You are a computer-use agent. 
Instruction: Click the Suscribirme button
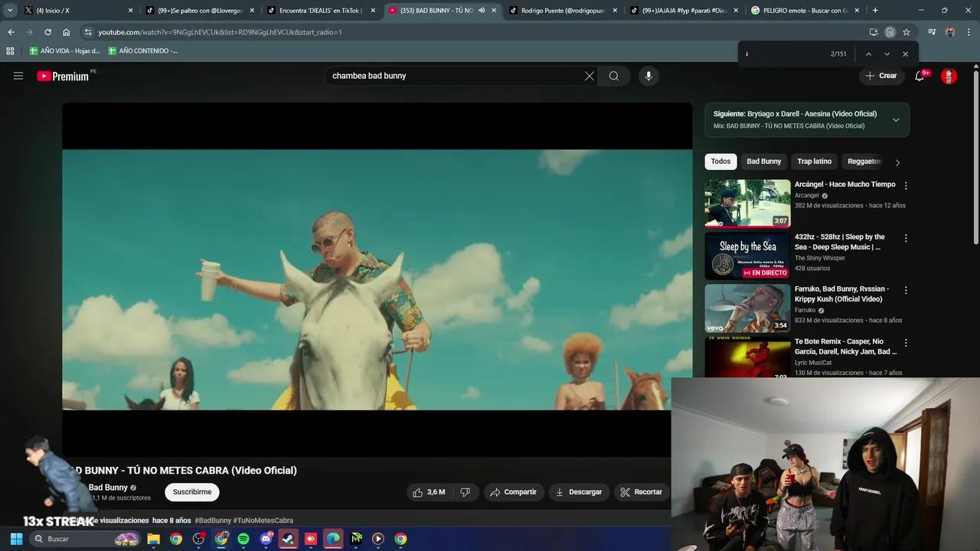[x=192, y=492]
